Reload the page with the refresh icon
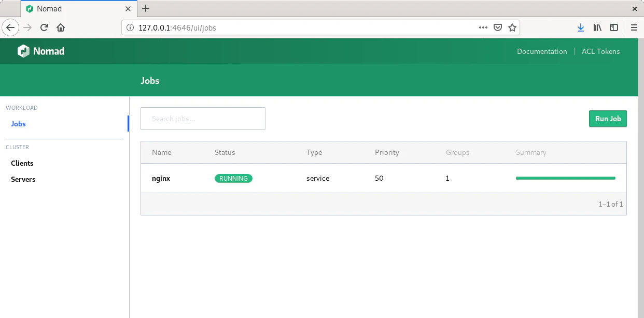This screenshot has height=318, width=644. tap(45, 28)
